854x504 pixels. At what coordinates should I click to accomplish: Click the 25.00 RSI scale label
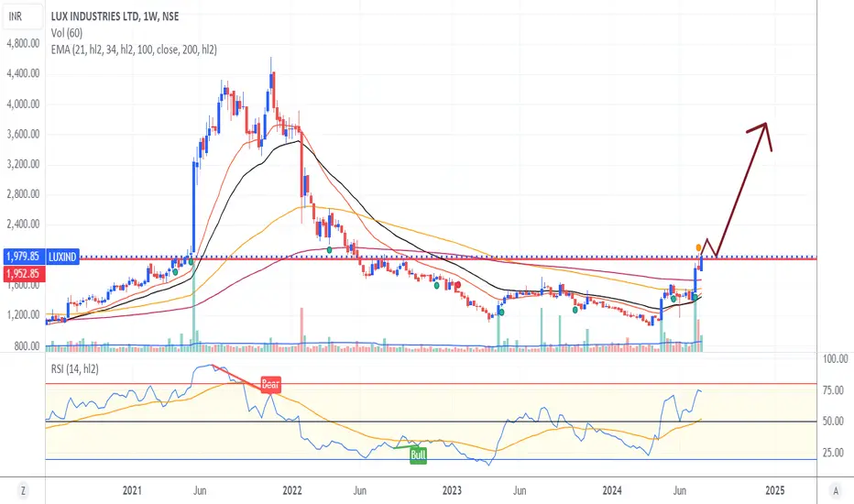833,453
